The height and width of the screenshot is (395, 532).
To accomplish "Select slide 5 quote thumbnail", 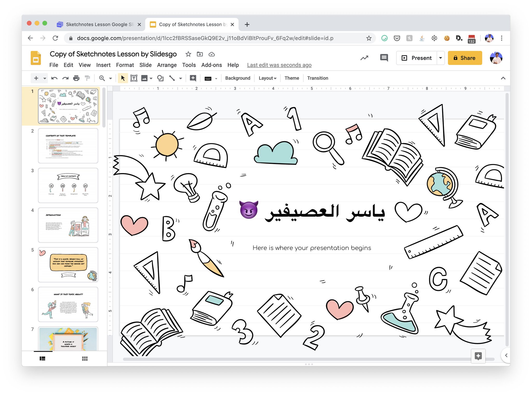I will click(x=68, y=264).
